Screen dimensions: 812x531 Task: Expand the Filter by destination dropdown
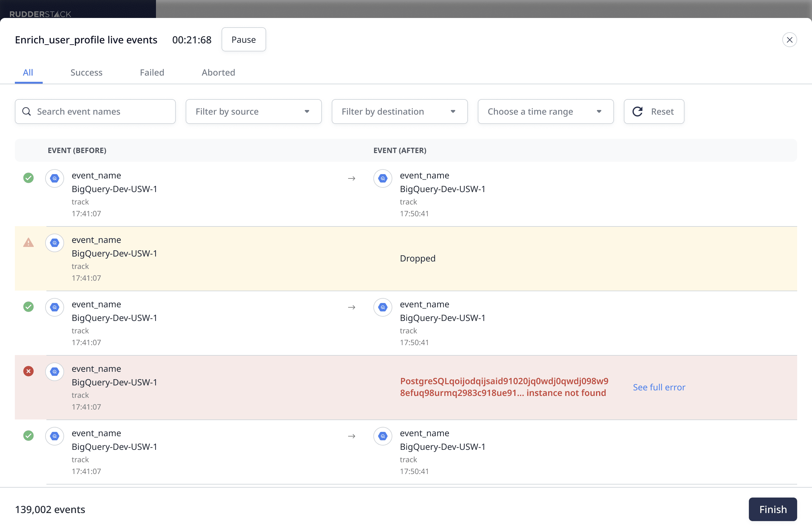400,112
